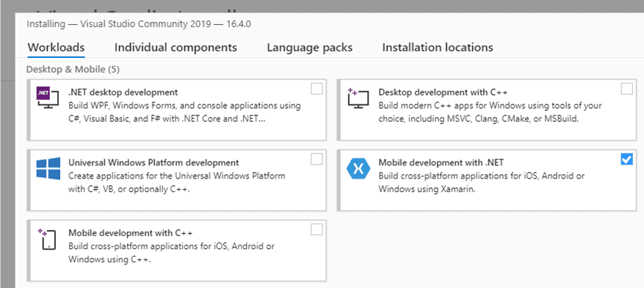Click the 'Desktop & Mobile (5)' section heading
Screen dimensions: 644x288
(x=73, y=70)
